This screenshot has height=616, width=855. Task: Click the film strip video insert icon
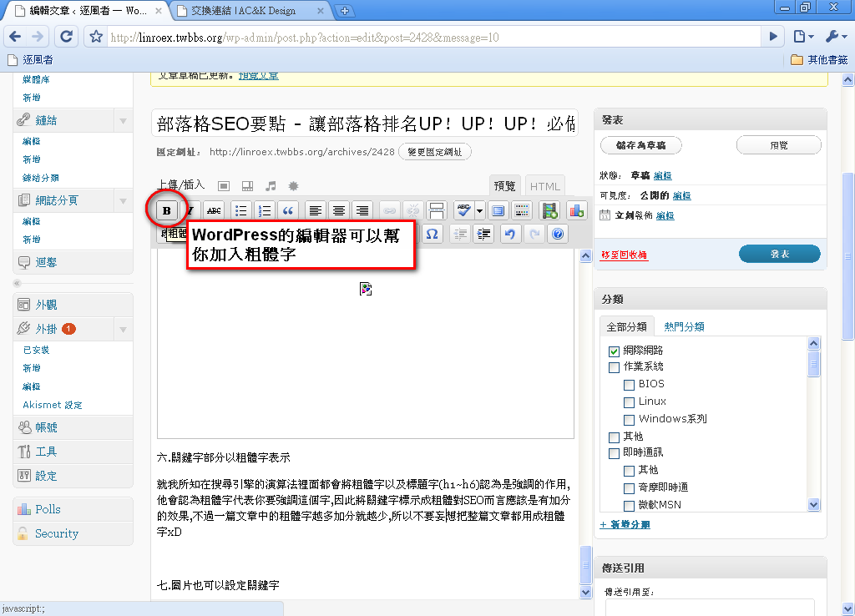[549, 210]
